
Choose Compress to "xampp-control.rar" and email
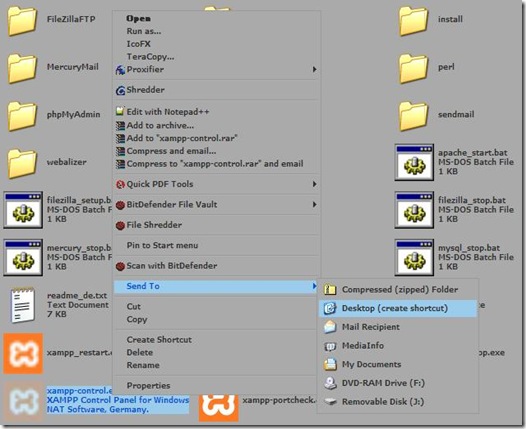click(215, 164)
